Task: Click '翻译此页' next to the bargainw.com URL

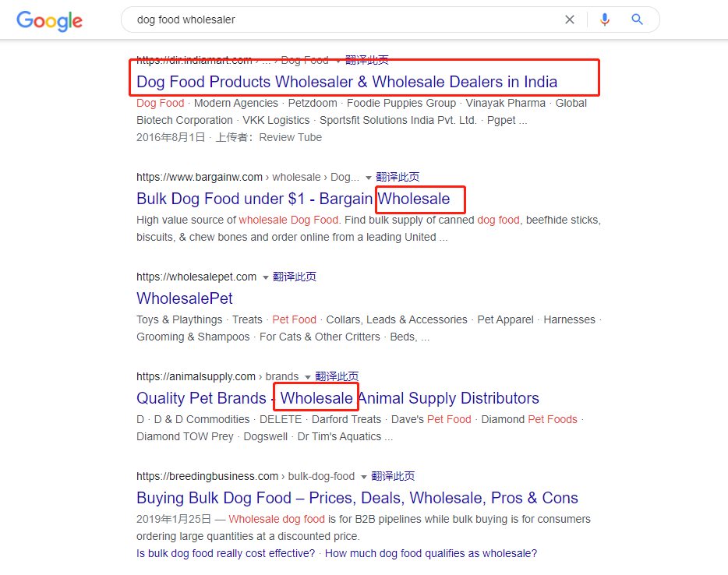Action: tap(398, 177)
